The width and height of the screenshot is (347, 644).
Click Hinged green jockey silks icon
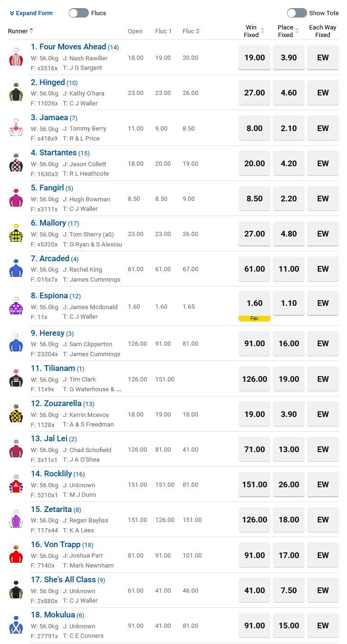coord(16,92)
